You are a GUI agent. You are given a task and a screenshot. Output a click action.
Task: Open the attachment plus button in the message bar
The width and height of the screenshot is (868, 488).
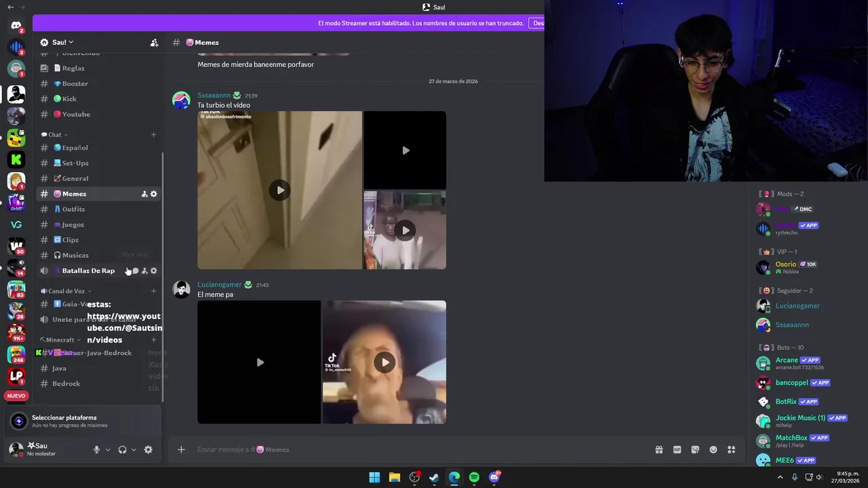(181, 449)
